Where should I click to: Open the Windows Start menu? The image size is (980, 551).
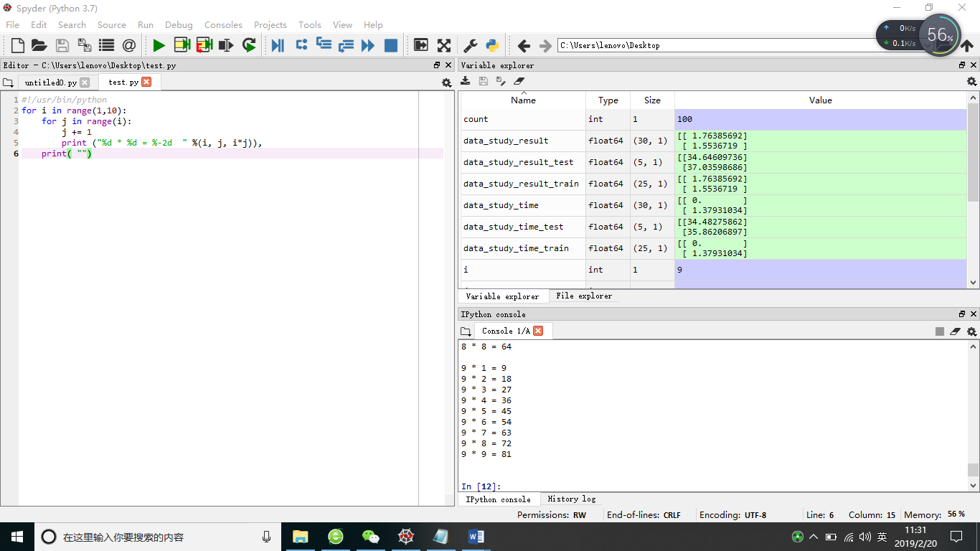tap(17, 537)
